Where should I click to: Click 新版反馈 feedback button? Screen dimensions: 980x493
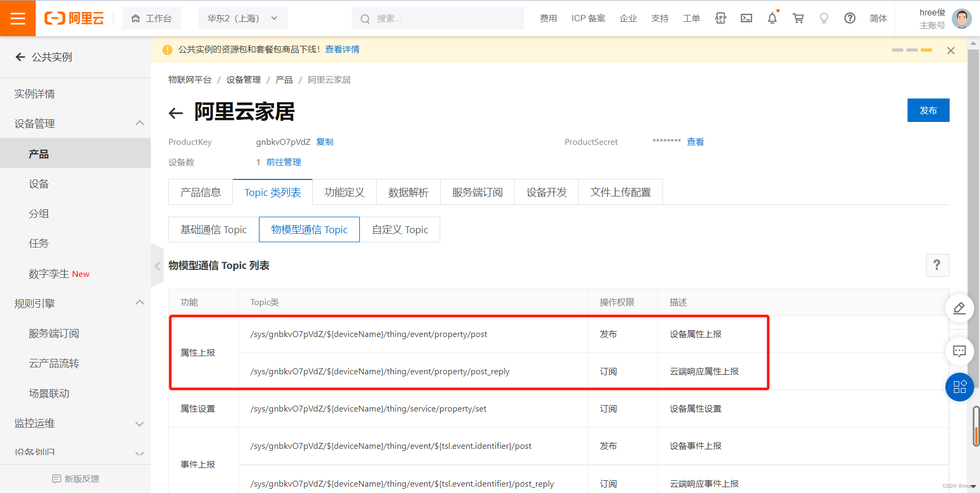75,479
